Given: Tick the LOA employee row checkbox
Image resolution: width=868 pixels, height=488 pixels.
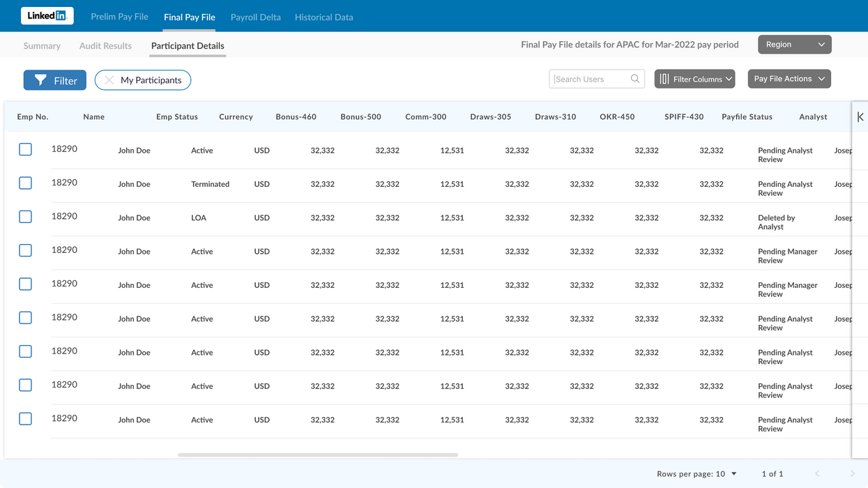Looking at the screenshot, I should tap(25, 216).
